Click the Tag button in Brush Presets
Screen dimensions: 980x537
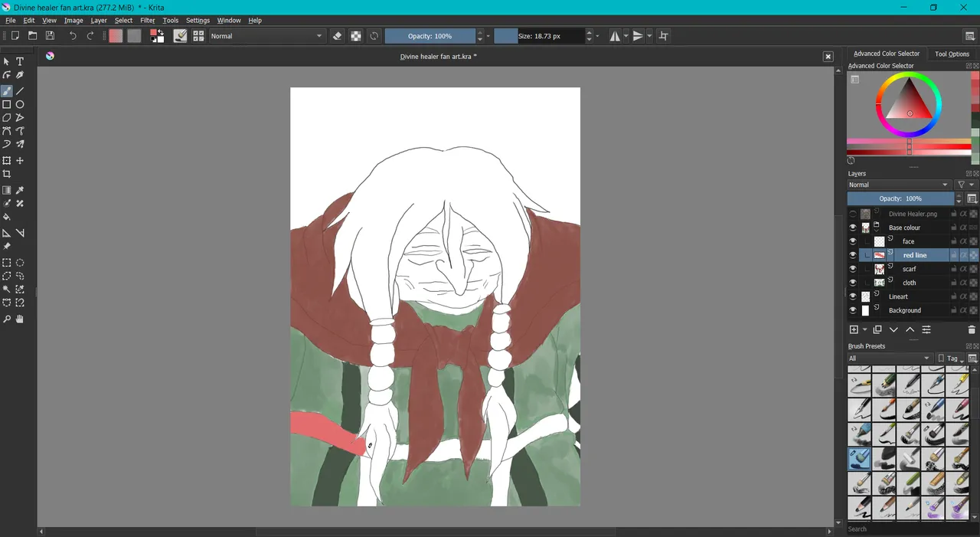tap(949, 359)
